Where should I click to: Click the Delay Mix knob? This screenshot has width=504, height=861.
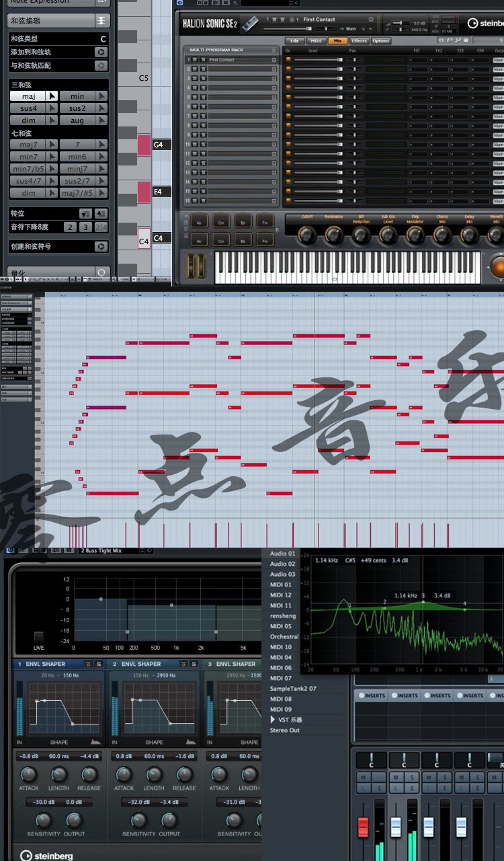(x=469, y=235)
